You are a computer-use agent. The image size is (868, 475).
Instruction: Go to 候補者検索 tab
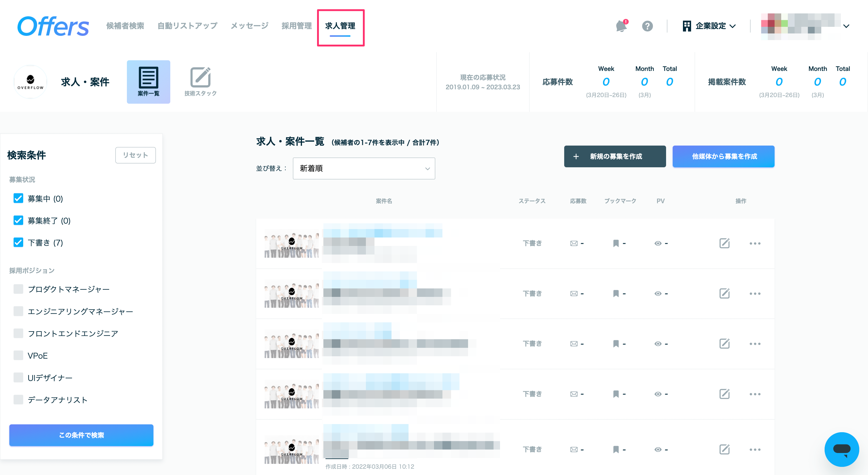pos(125,26)
